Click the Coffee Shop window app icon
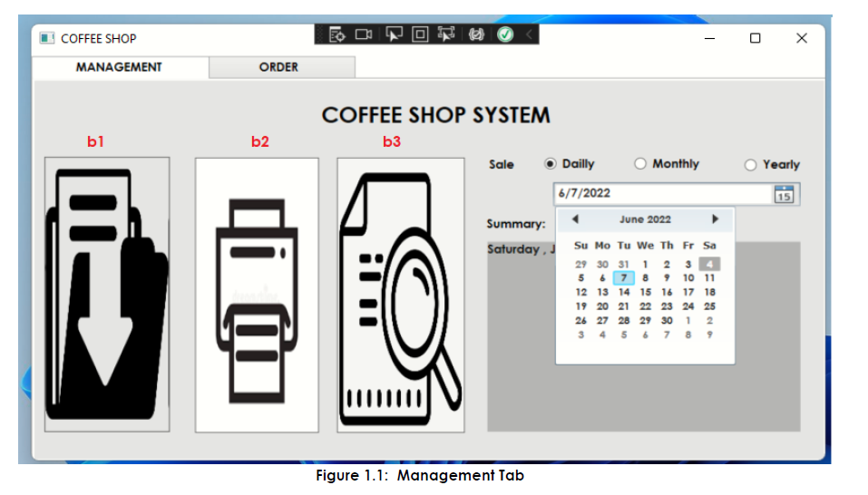This screenshot has width=868, height=495. pyautogui.click(x=47, y=38)
